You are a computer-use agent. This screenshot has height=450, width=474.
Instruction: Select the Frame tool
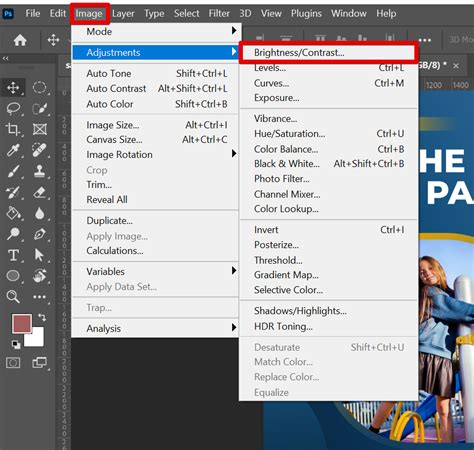tap(39, 129)
